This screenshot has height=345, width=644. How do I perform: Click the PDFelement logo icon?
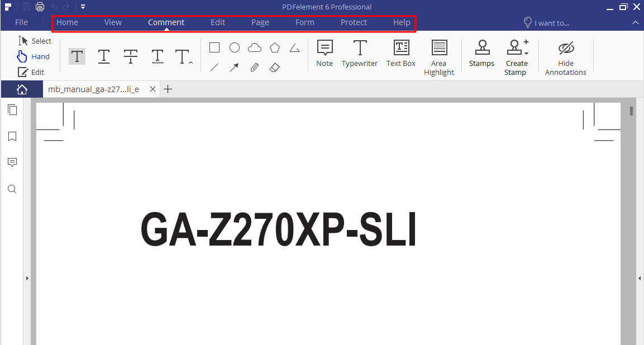click(8, 7)
